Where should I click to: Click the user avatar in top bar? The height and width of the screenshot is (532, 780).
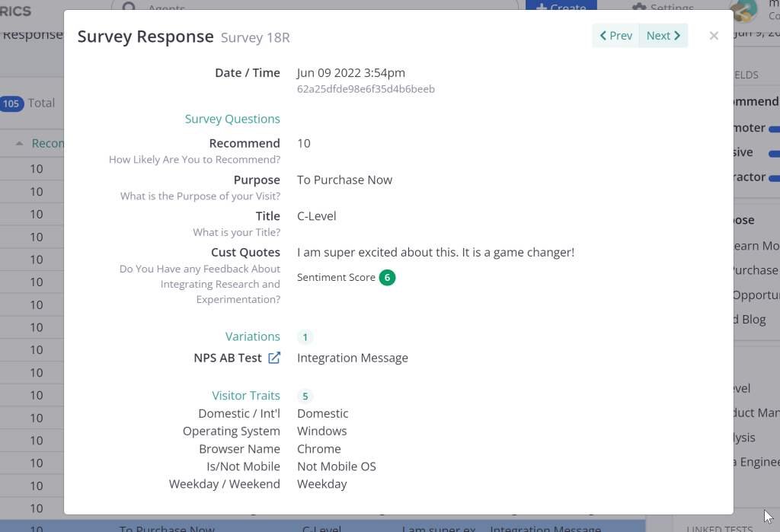click(x=743, y=11)
